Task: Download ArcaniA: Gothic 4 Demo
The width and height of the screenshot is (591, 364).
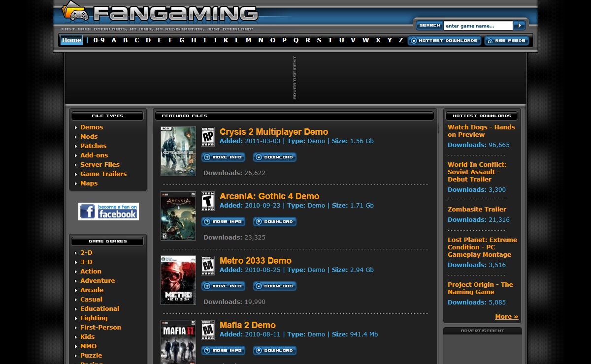Action: [275, 222]
